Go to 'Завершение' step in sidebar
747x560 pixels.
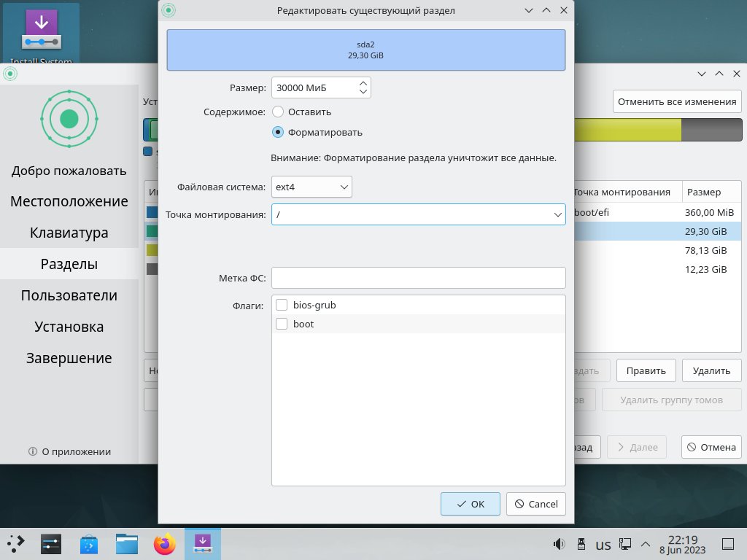coord(69,358)
